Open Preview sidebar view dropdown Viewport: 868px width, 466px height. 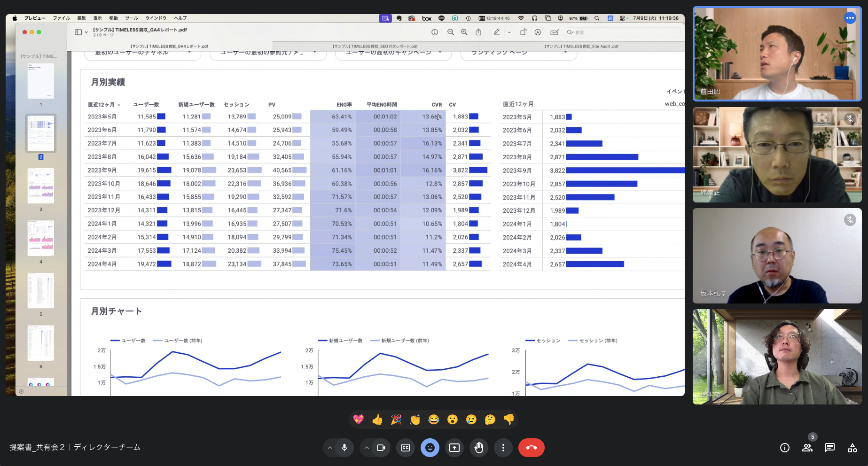click(81, 32)
